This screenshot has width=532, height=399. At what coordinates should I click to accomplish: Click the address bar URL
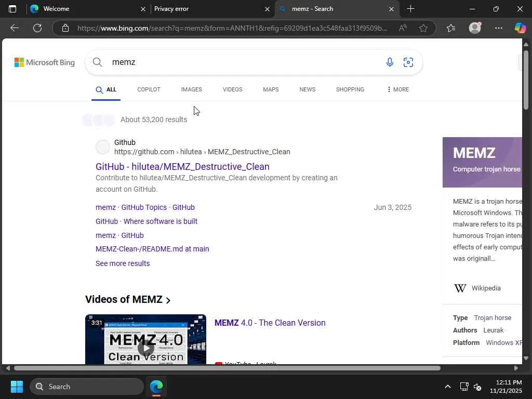[x=232, y=28]
